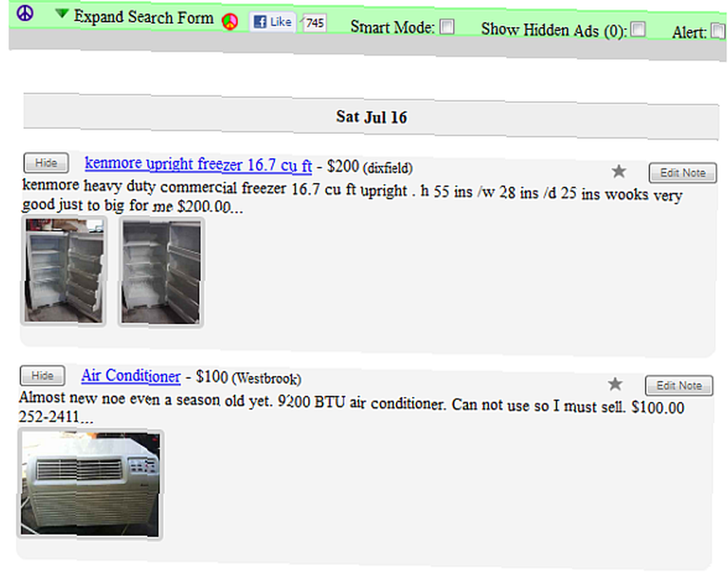The height and width of the screenshot is (579, 728).
Task: Open the Air Conditioner listing link
Action: click(131, 376)
